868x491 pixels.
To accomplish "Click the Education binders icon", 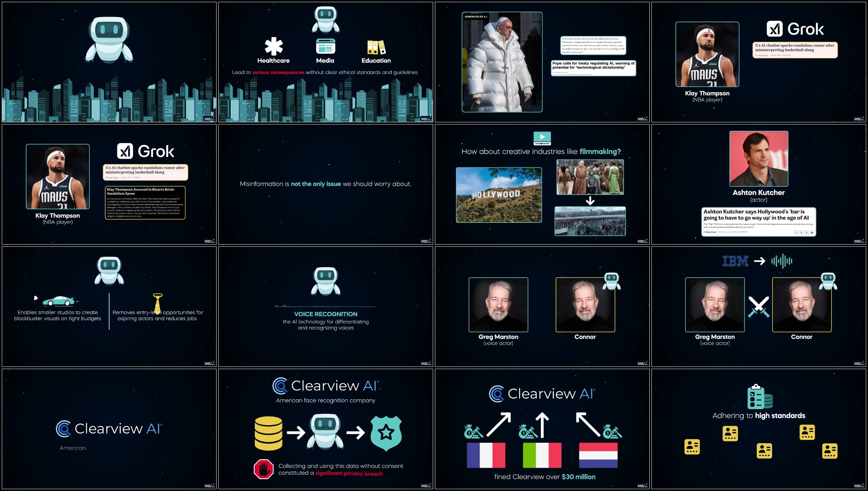I will click(376, 47).
